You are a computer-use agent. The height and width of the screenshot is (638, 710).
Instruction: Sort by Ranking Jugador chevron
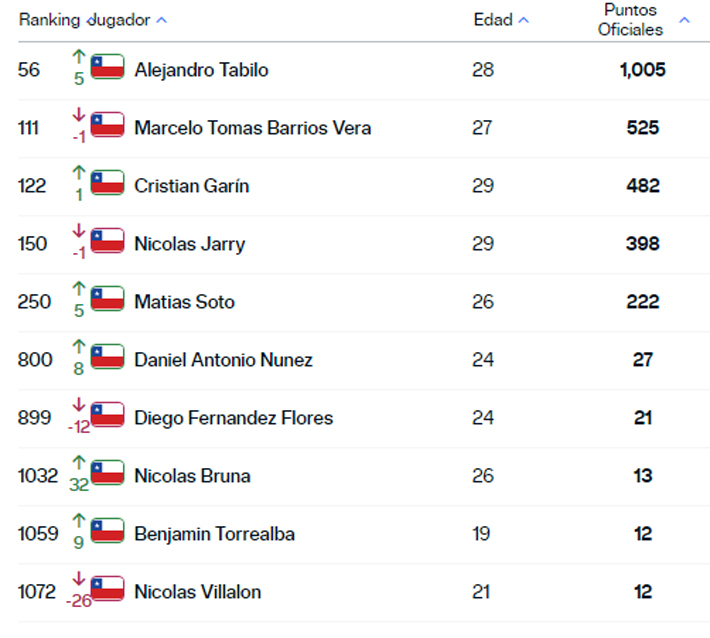[162, 20]
